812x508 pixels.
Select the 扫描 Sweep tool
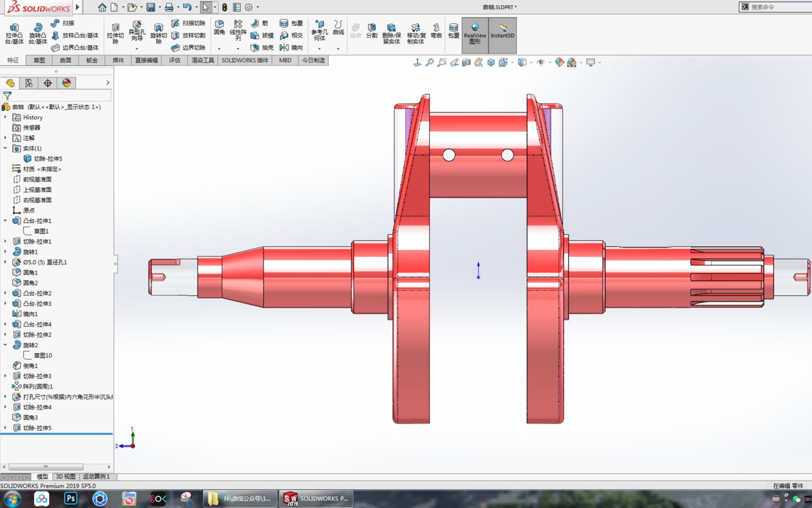63,22
